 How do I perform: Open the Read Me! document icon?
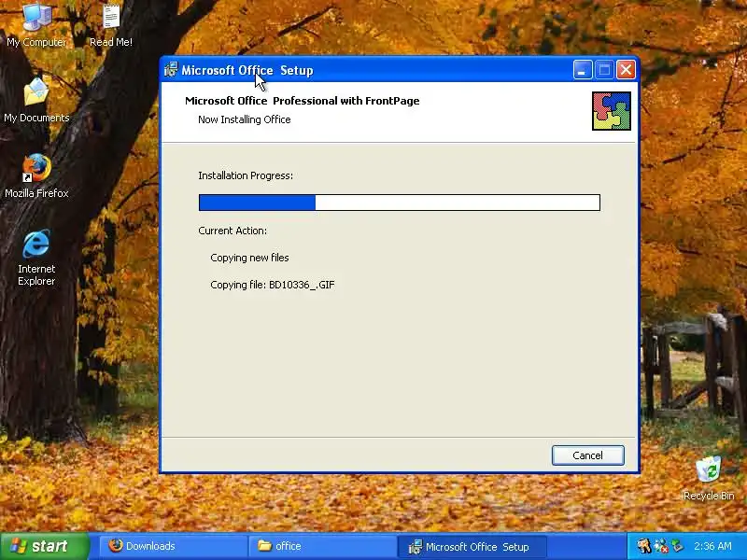coord(111,25)
